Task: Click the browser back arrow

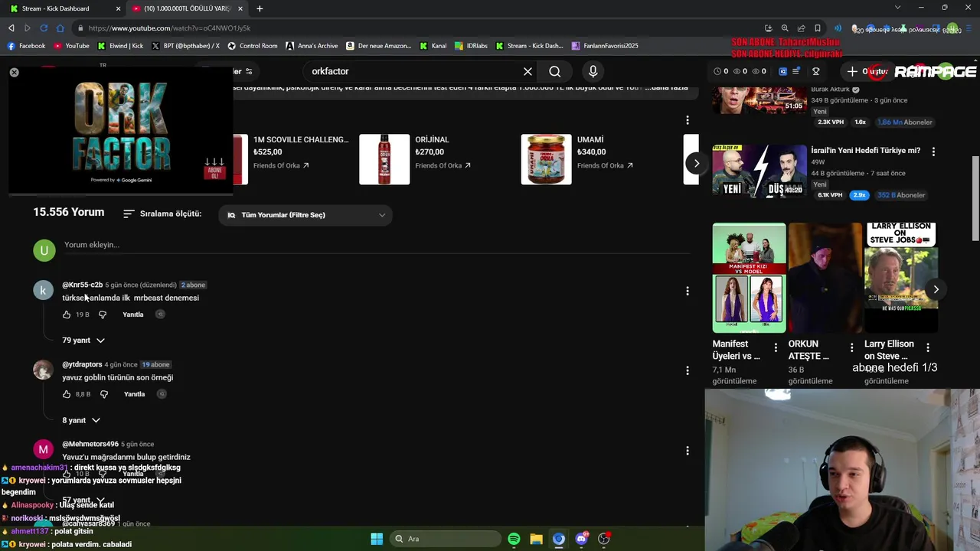Action: tap(11, 28)
